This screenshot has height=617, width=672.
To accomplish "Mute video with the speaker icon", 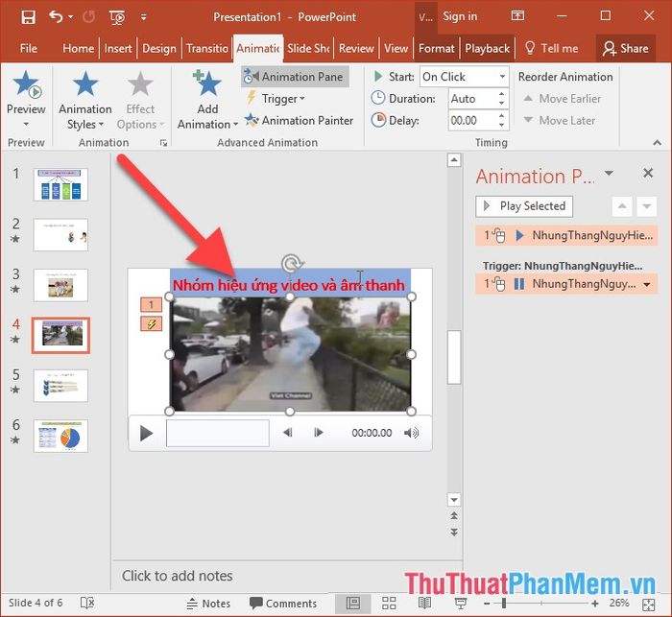I will point(411,433).
